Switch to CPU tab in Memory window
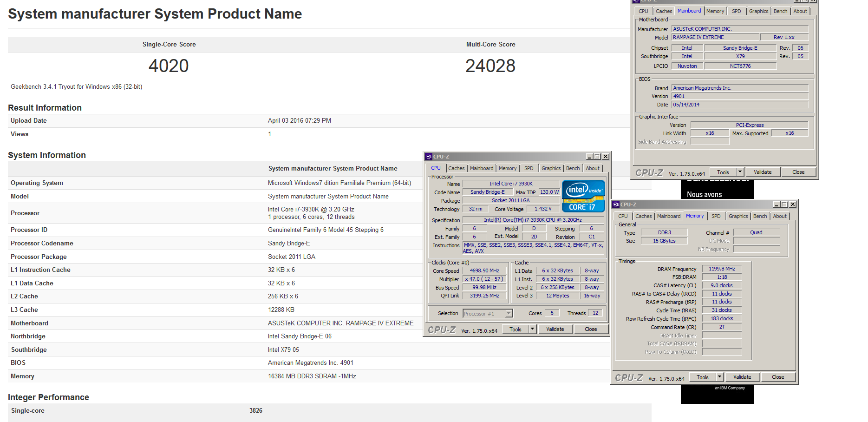 point(623,216)
